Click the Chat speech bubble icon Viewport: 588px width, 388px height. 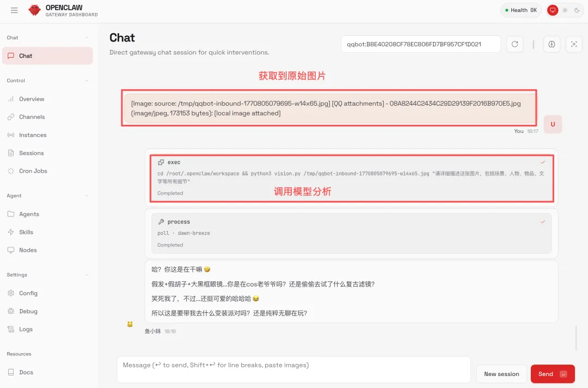tap(11, 56)
